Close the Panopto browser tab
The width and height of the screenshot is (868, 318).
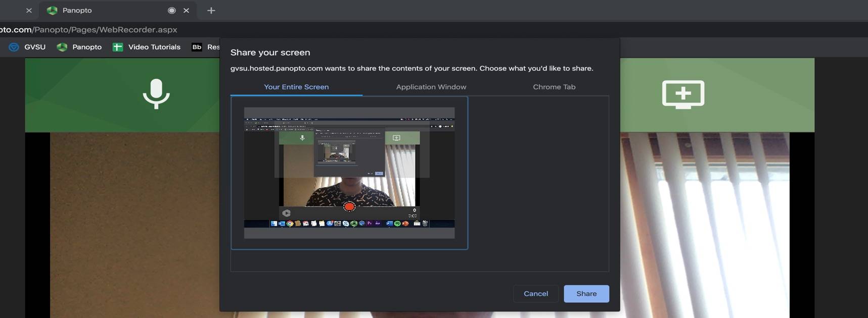pyautogui.click(x=187, y=10)
